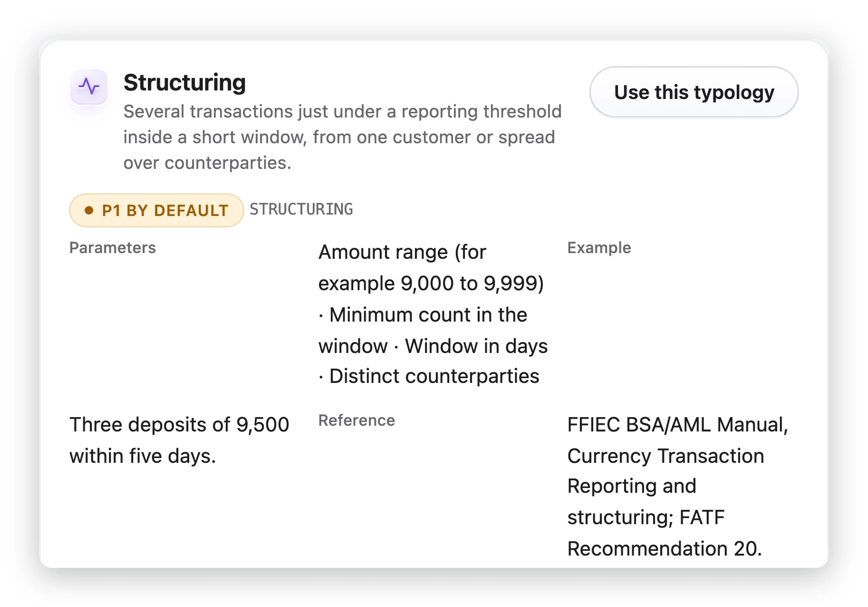868x607 pixels.
Task: Click the Window in days parameter
Action: tap(476, 346)
